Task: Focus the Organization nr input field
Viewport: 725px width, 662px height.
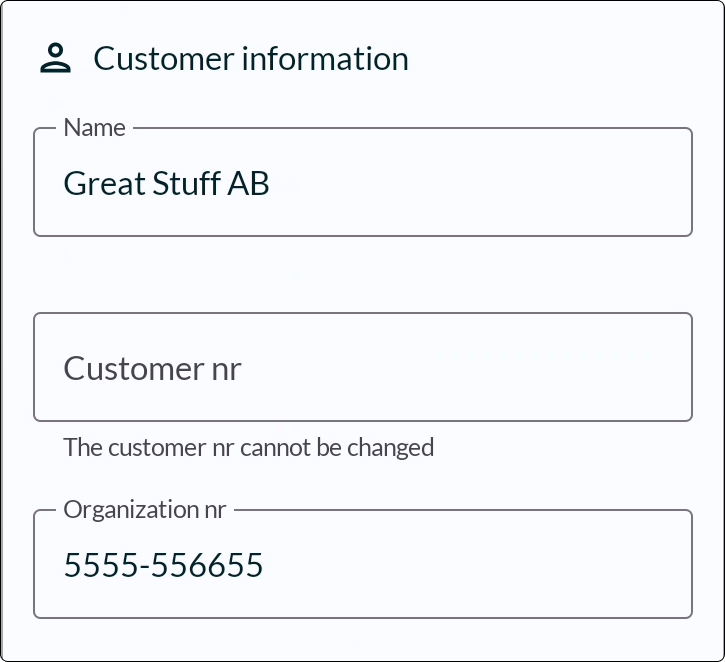Action: tap(362, 565)
